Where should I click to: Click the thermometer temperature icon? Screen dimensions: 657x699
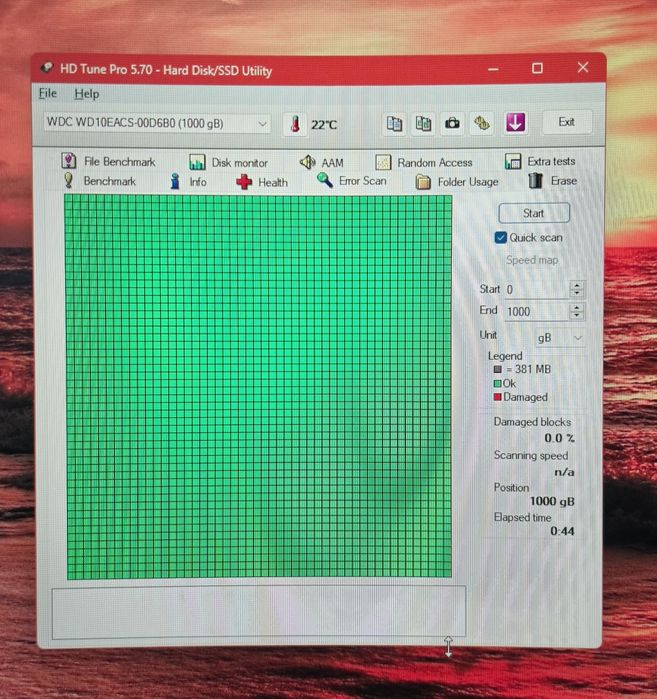pos(295,124)
